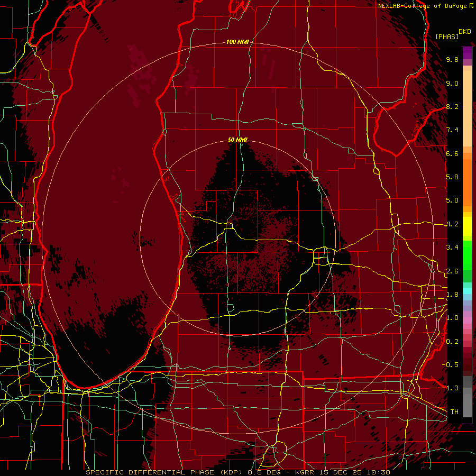Click the 100 NMI range ring label
The height and width of the screenshot is (476, 476).
tap(237, 42)
